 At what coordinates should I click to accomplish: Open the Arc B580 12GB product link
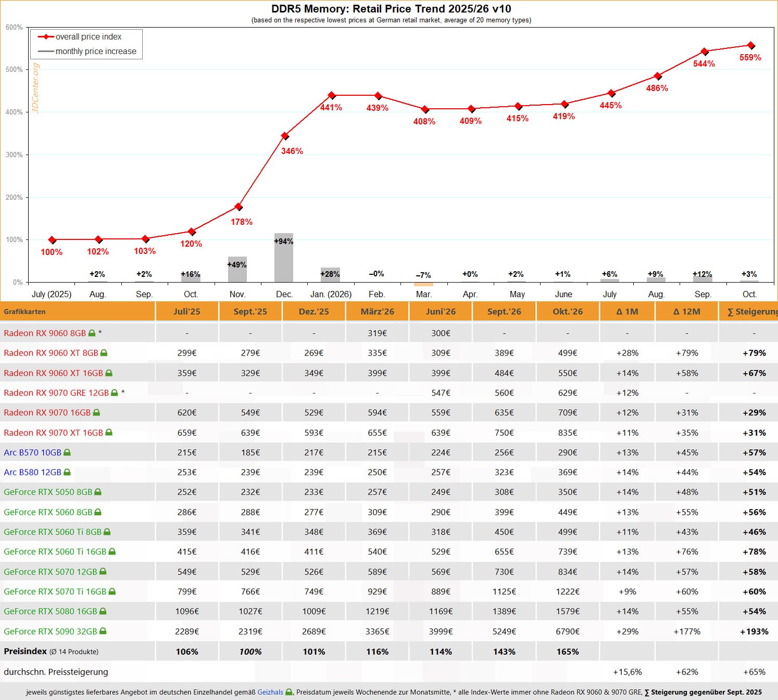(32, 473)
